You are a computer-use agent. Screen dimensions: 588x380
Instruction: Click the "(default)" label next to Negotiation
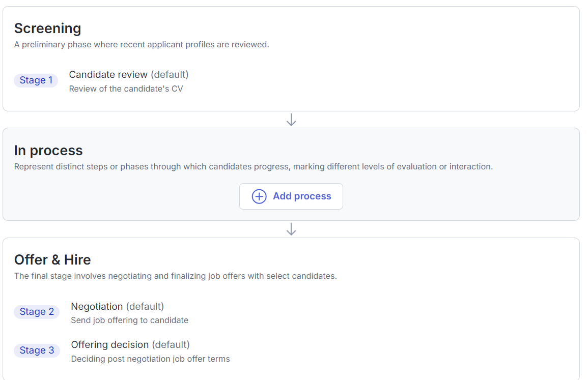(145, 307)
